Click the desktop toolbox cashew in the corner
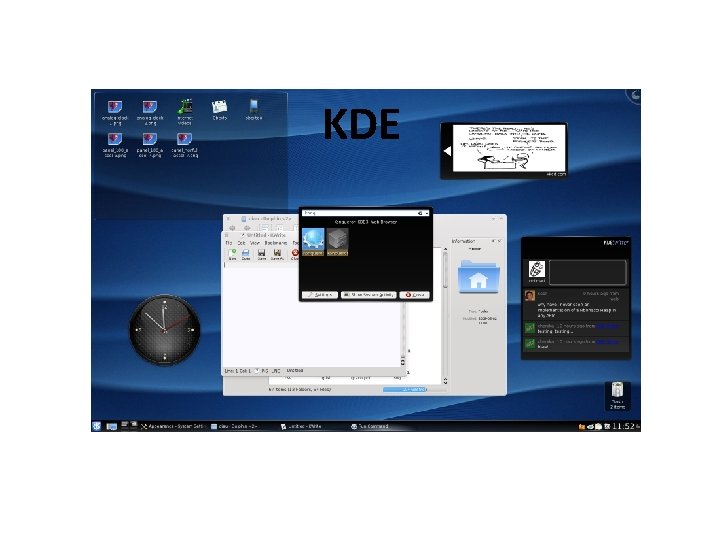This screenshot has width=720, height=540. point(634,96)
